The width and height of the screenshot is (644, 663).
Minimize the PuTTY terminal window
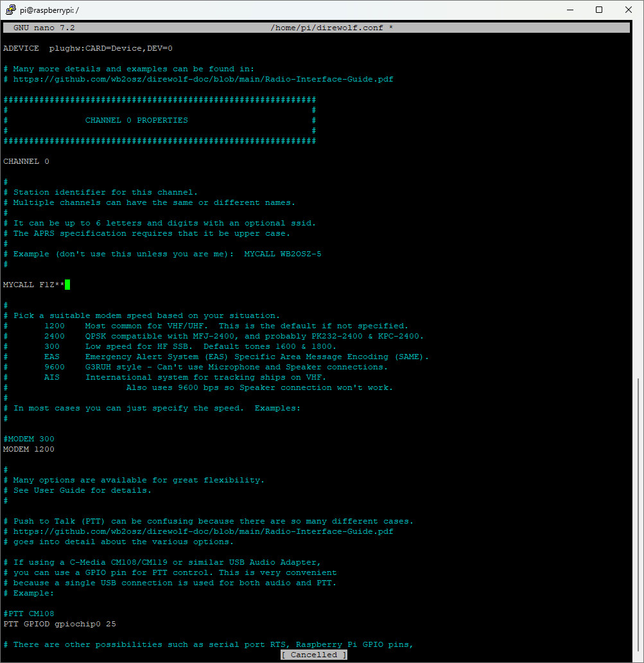(569, 10)
